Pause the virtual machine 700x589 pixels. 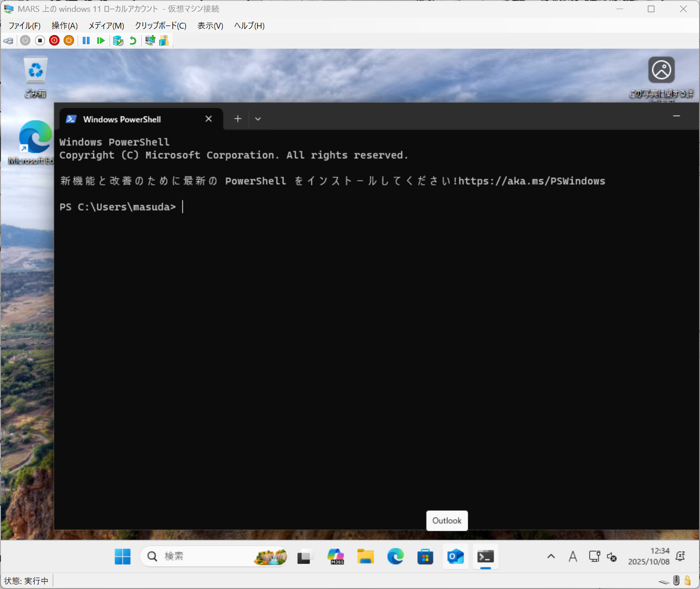coord(86,41)
